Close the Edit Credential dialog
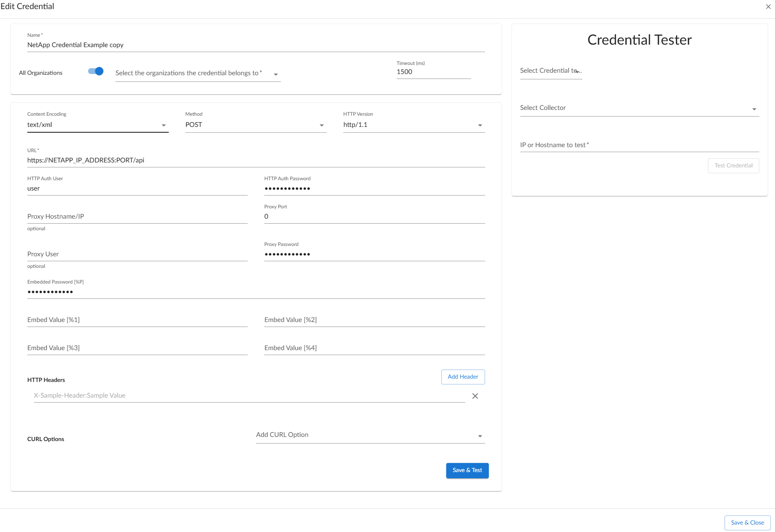775x532 pixels. point(768,7)
